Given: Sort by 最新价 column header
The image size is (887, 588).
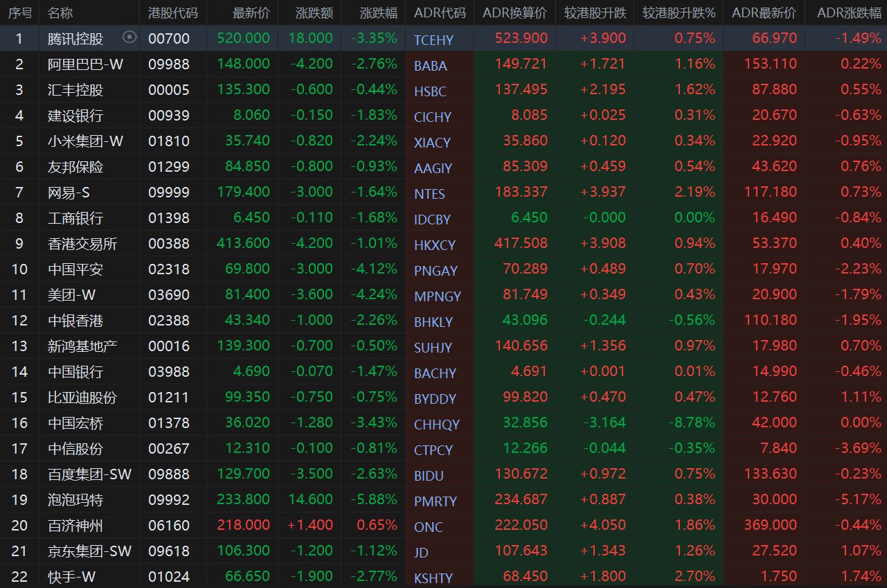Looking at the screenshot, I should (x=251, y=12).
